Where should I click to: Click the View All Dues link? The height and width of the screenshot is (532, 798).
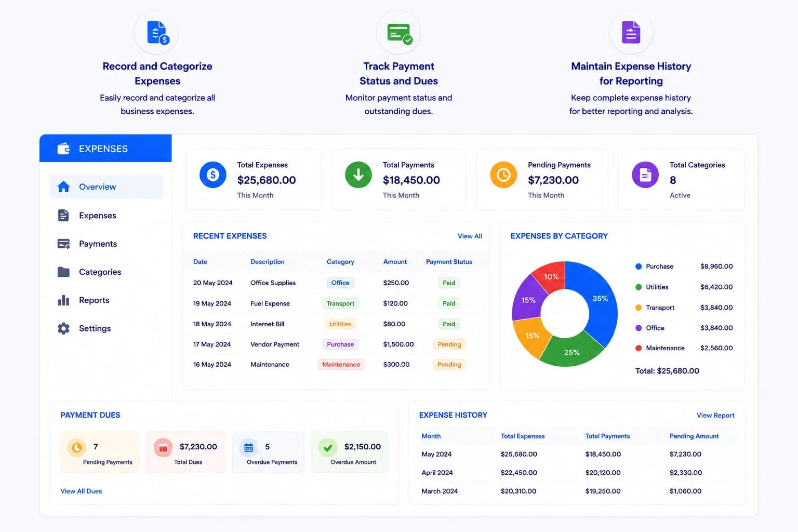pos(81,491)
